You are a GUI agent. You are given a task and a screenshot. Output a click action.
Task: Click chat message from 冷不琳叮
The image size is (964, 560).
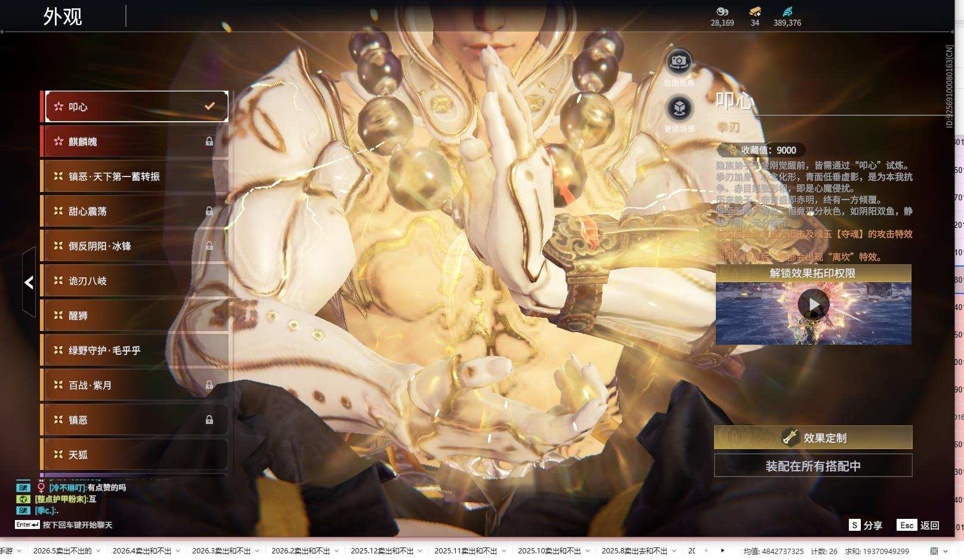88,487
